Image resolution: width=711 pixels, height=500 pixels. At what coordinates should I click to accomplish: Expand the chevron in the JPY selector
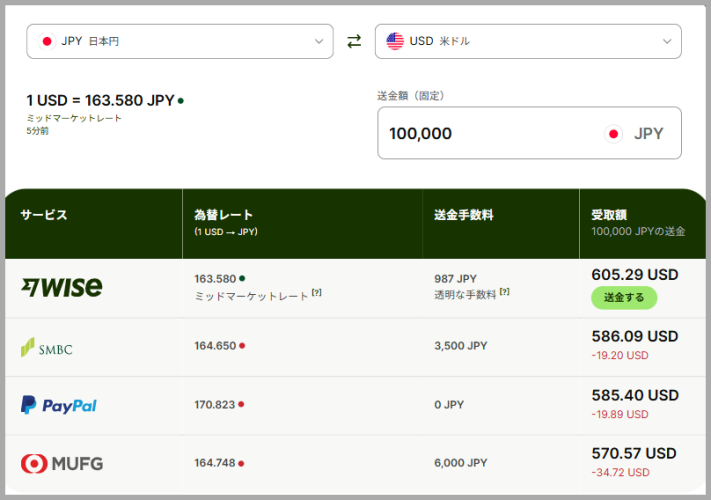319,41
